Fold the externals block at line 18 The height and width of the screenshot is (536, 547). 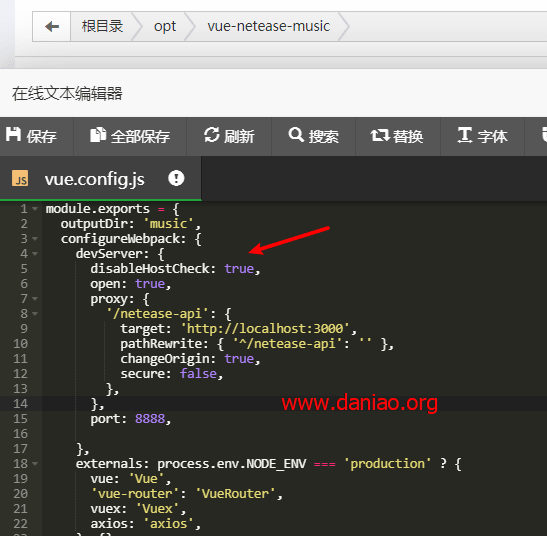(35, 464)
